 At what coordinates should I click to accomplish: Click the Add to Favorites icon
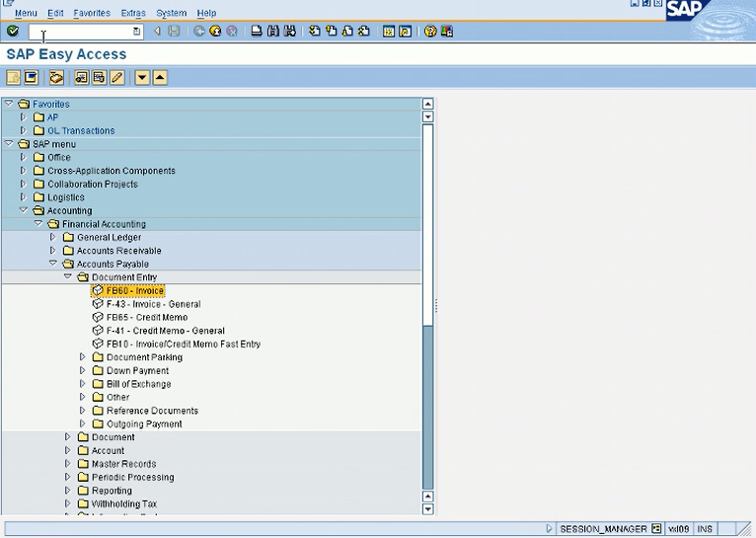point(82,77)
